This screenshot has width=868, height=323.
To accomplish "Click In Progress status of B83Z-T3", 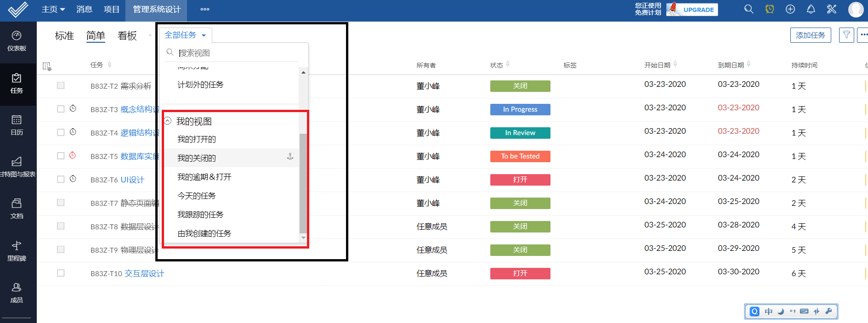I will pyautogui.click(x=520, y=109).
